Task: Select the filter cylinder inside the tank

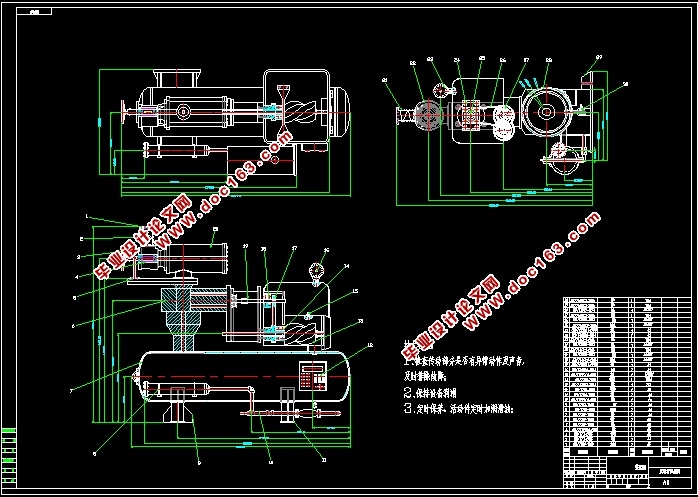Action: [177, 388]
